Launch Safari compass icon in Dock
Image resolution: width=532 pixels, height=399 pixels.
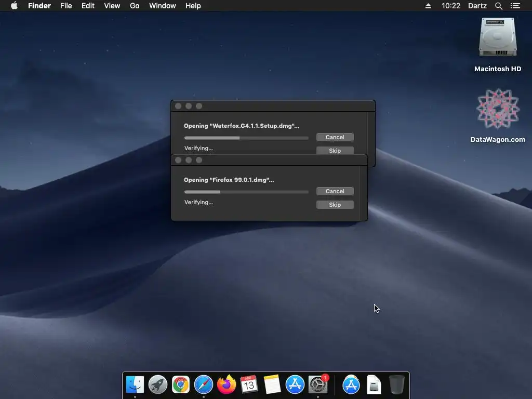pos(204,384)
